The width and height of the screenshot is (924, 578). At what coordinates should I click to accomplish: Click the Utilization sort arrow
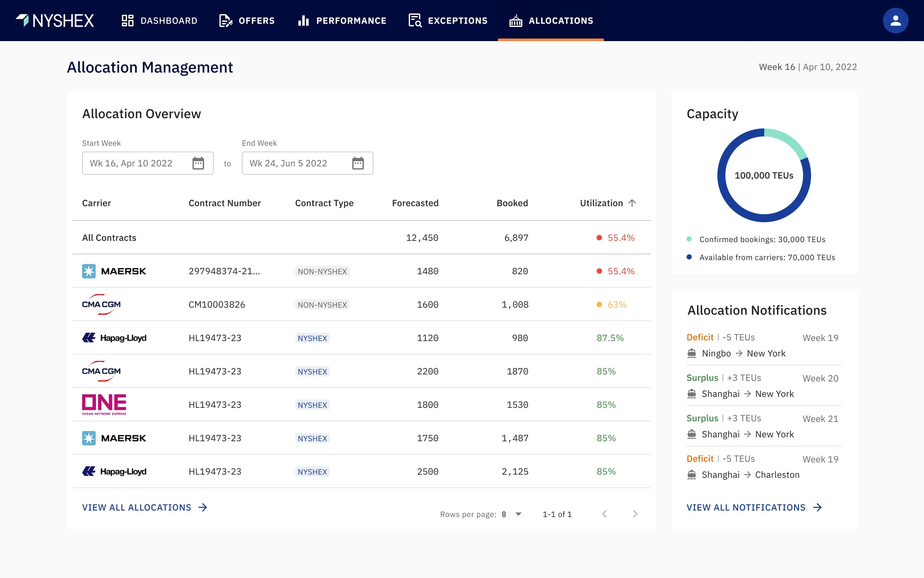632,203
